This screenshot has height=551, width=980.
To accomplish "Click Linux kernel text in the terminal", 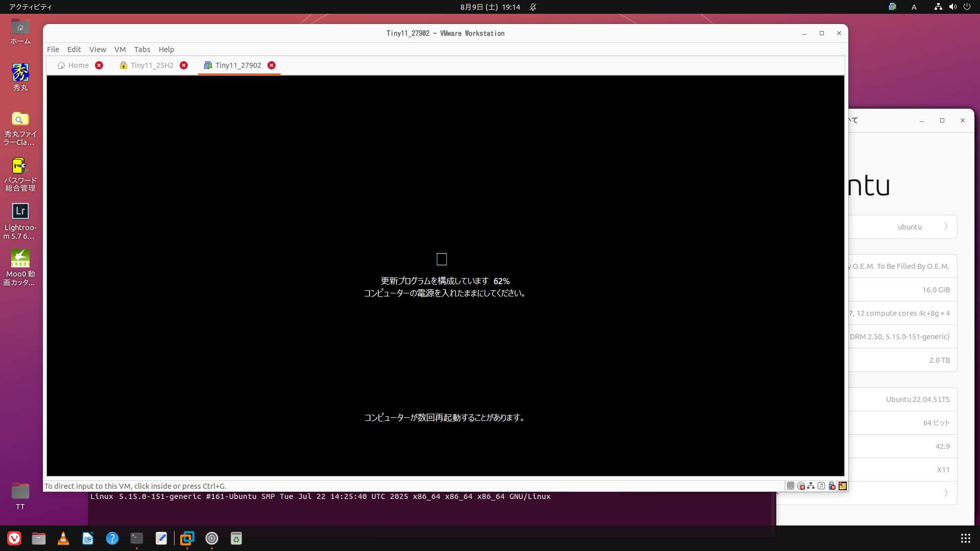I will [321, 496].
